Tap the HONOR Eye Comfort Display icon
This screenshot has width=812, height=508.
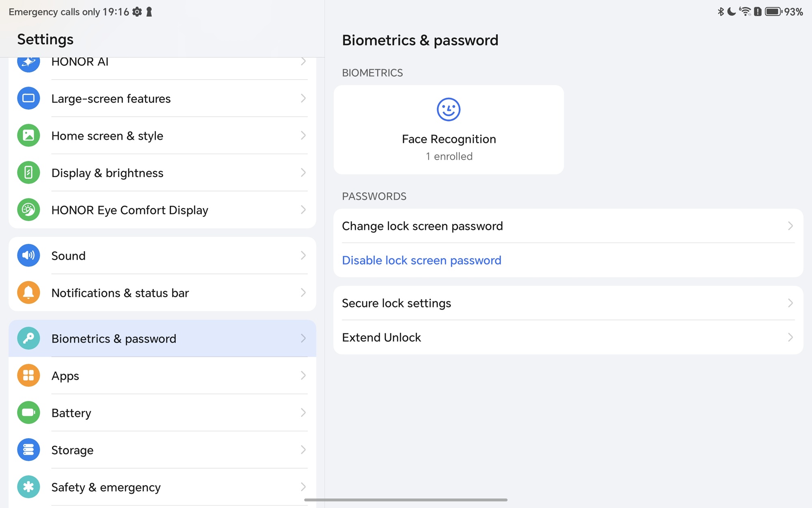click(x=28, y=210)
